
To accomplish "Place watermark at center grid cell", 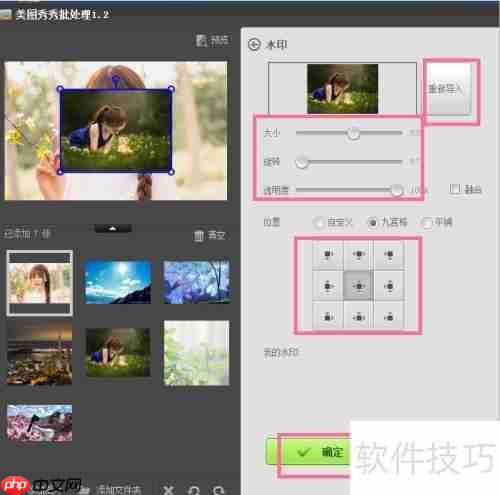I will point(358,286).
